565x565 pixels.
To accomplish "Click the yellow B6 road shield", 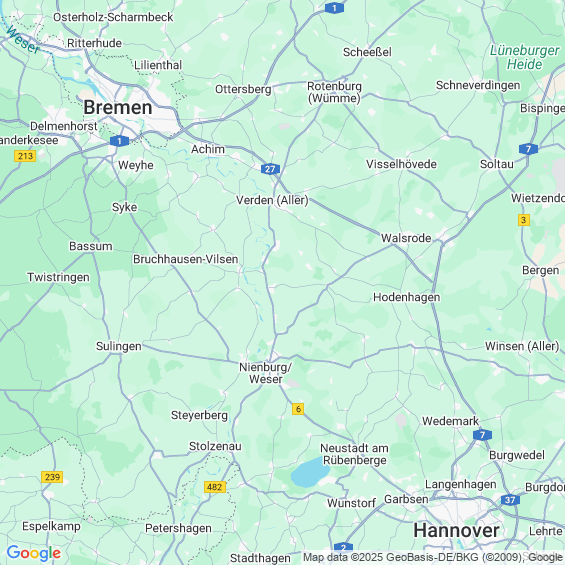I will pyautogui.click(x=298, y=409).
